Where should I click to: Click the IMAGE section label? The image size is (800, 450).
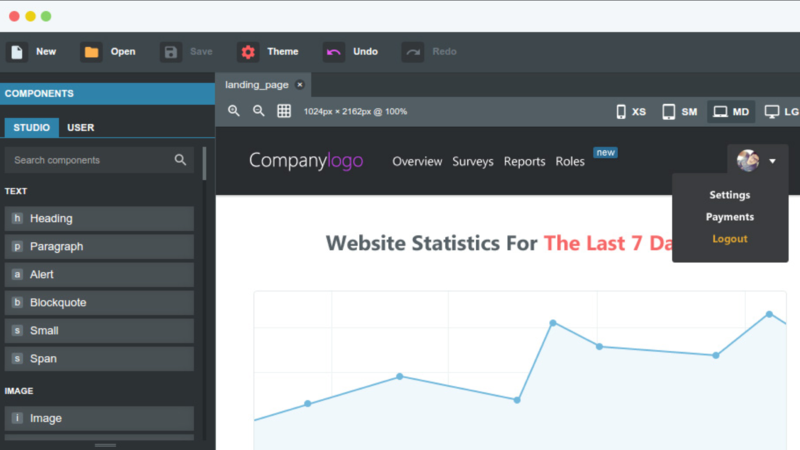tap(19, 391)
